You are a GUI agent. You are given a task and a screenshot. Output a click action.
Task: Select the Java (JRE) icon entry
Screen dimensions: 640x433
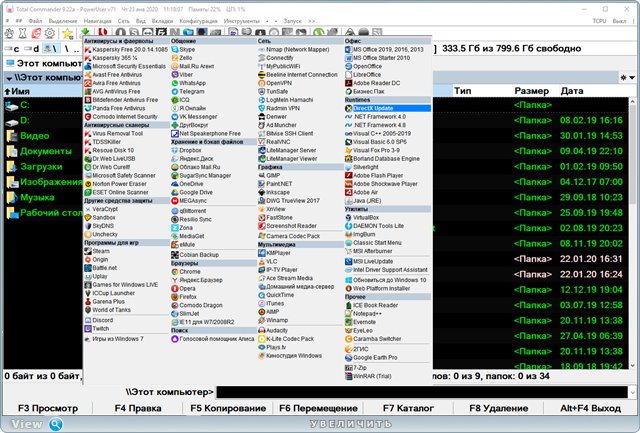click(x=349, y=201)
